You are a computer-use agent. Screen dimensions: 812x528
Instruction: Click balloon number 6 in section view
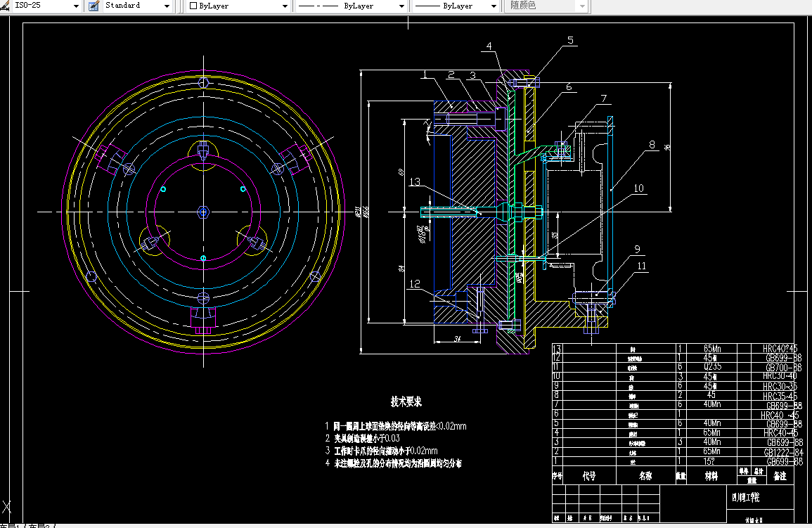point(569,87)
